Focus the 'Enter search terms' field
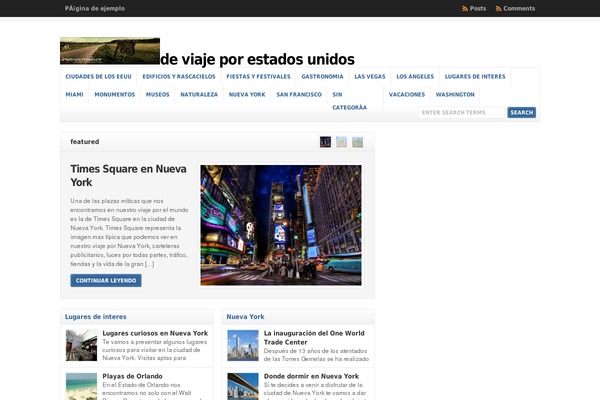 click(x=461, y=113)
